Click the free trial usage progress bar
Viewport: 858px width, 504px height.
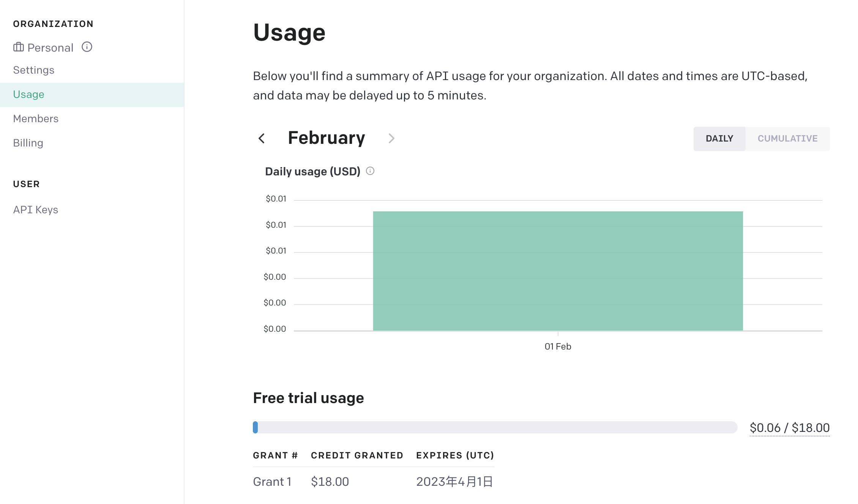(495, 427)
